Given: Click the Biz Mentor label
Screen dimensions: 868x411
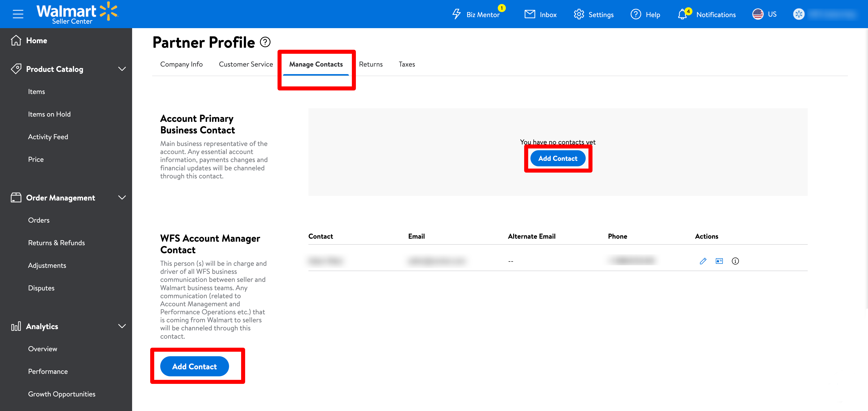Looking at the screenshot, I should point(483,15).
